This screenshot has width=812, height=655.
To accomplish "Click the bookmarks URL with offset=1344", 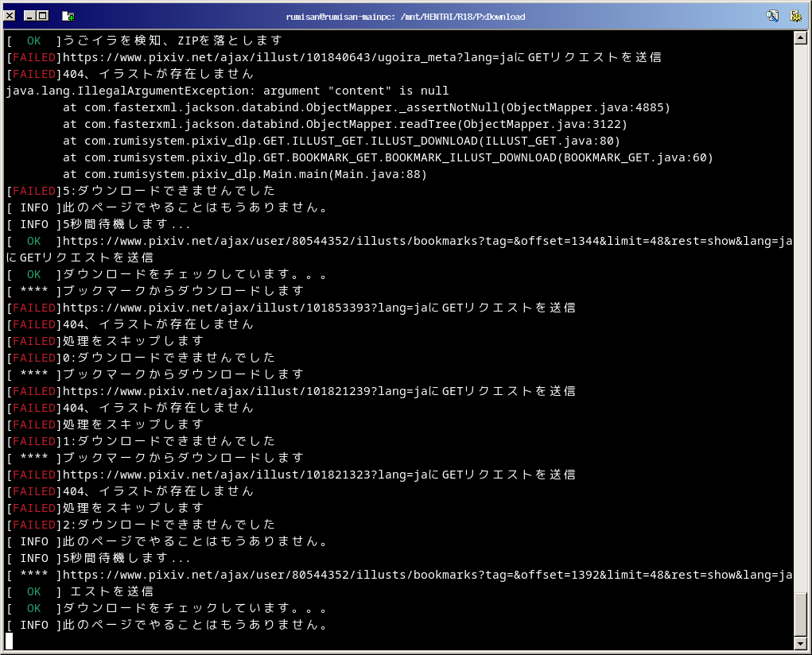I will (427, 242).
